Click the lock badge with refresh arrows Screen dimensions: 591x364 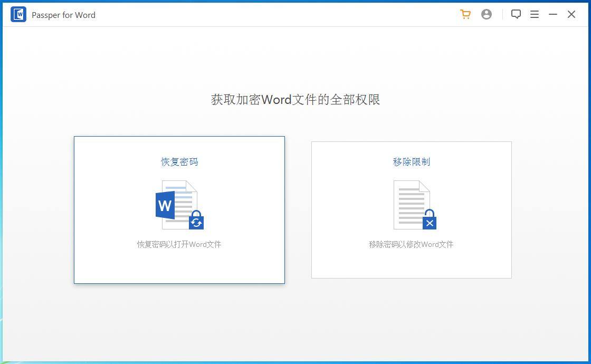196,221
